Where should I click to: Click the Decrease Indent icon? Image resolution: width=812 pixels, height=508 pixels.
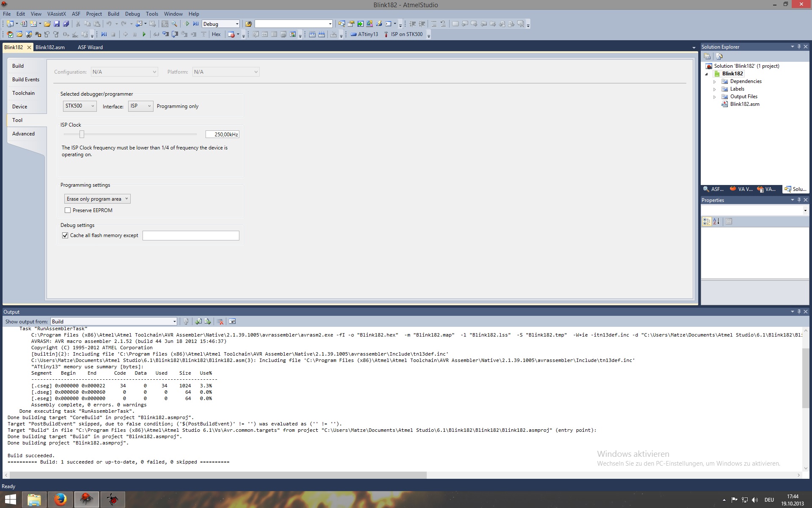coord(412,24)
